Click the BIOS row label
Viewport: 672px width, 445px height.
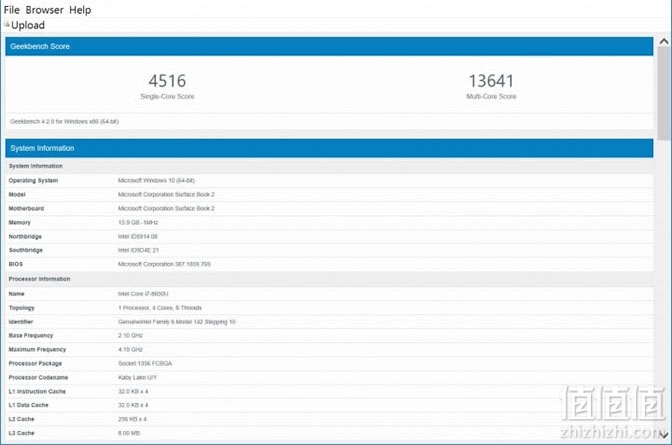(x=16, y=265)
